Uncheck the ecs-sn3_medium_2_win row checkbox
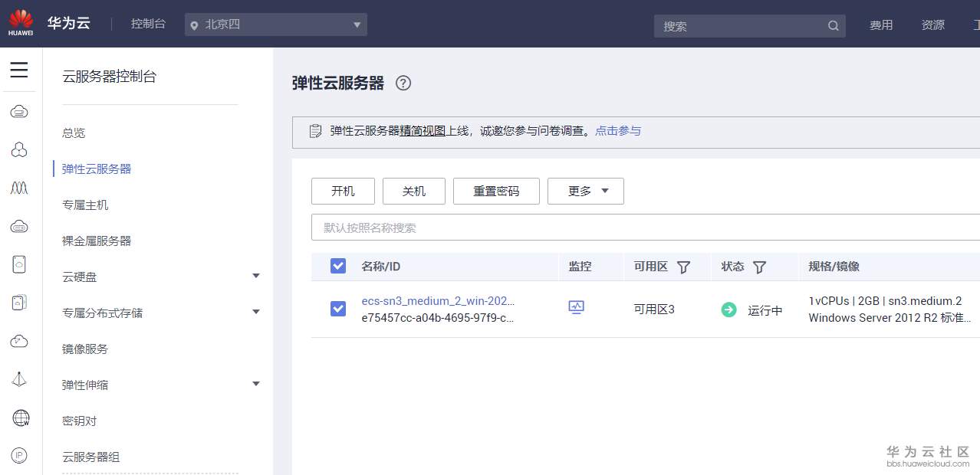 (338, 309)
